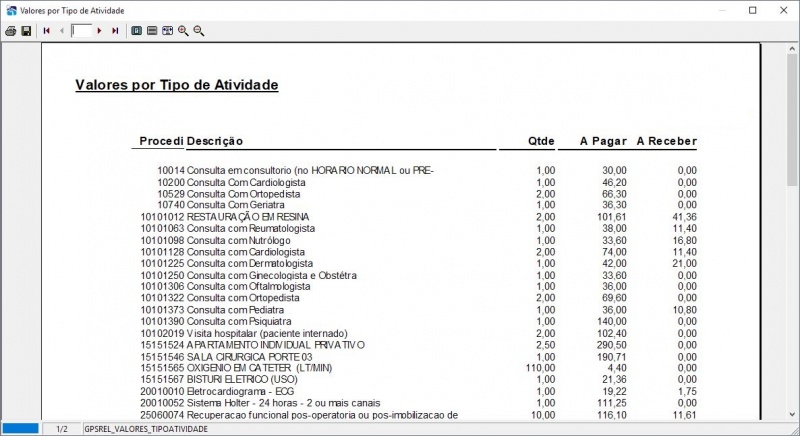This screenshot has height=436, width=800.
Task: Click Eletrocardiograma - ECG description
Action: click(x=240, y=392)
